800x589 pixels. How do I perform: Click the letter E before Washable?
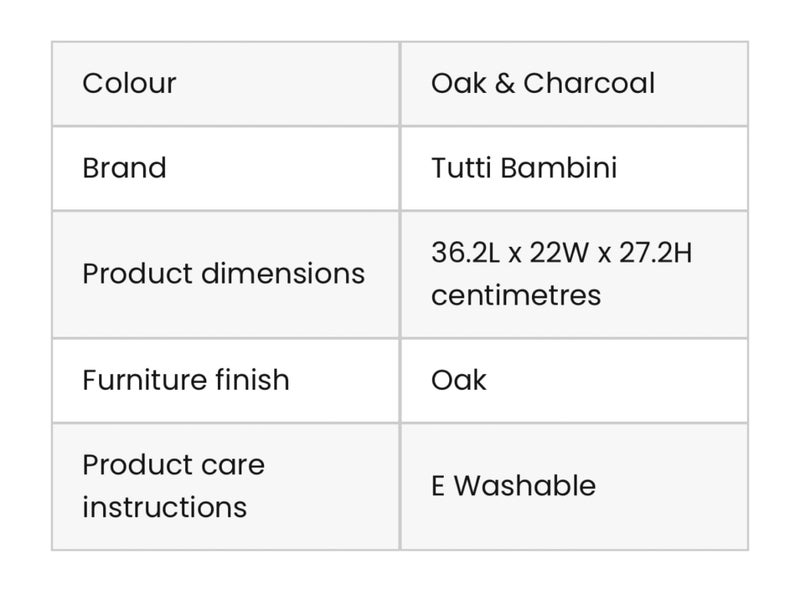[438, 486]
